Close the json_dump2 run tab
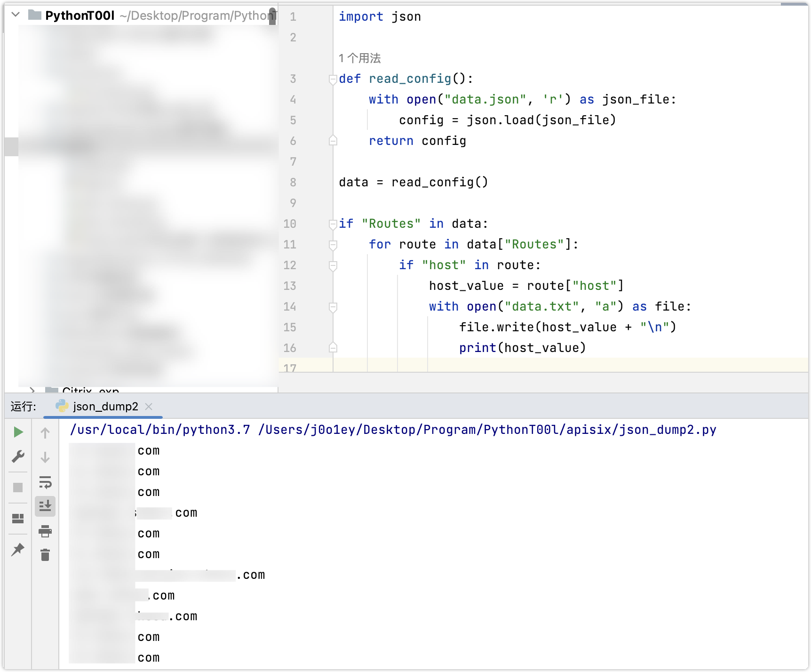This screenshot has width=811, height=672. click(149, 407)
